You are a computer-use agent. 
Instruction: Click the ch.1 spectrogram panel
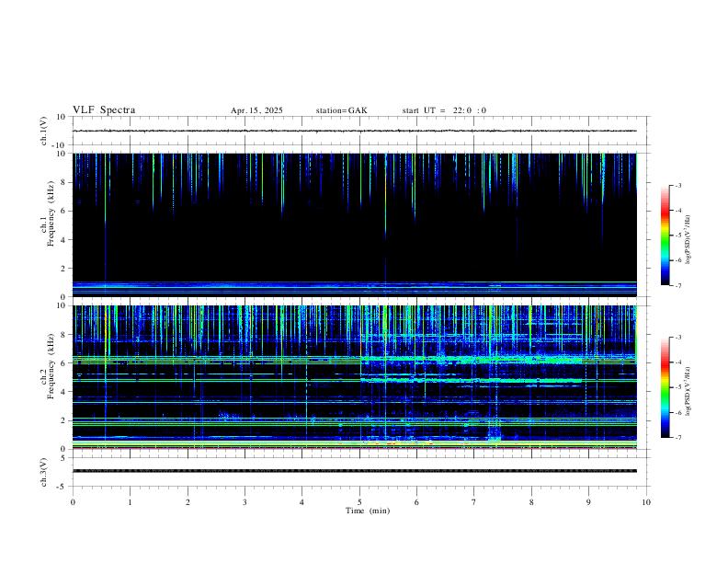(x=355, y=224)
